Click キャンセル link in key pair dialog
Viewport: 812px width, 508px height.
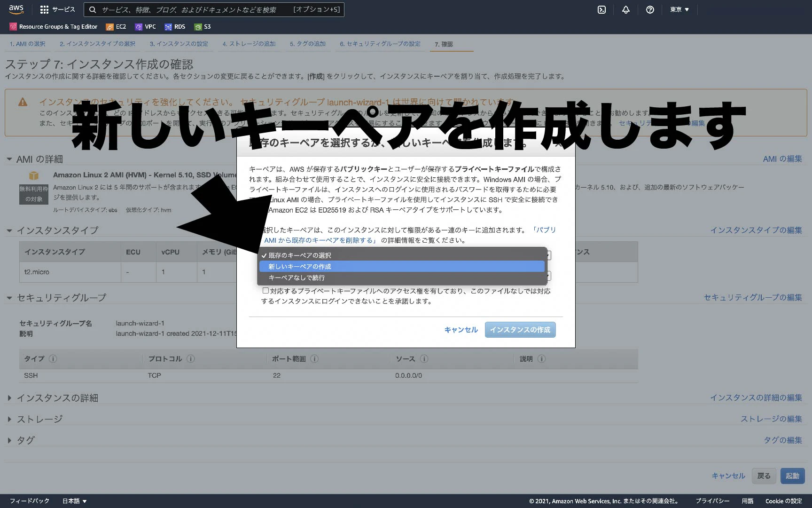click(461, 330)
